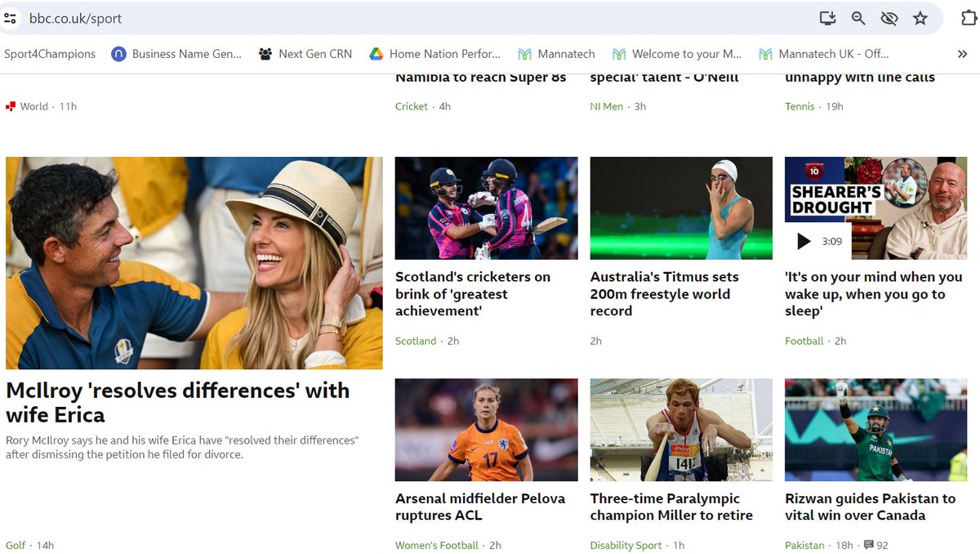
Task: Open Mannatech UK - Off bookmark icon
Action: click(x=765, y=54)
